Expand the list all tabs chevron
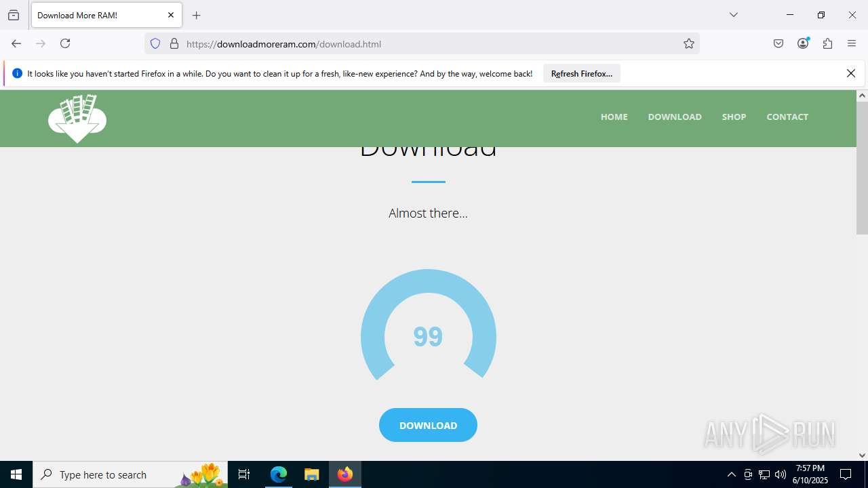The height and width of the screenshot is (488, 868). pos(734,15)
